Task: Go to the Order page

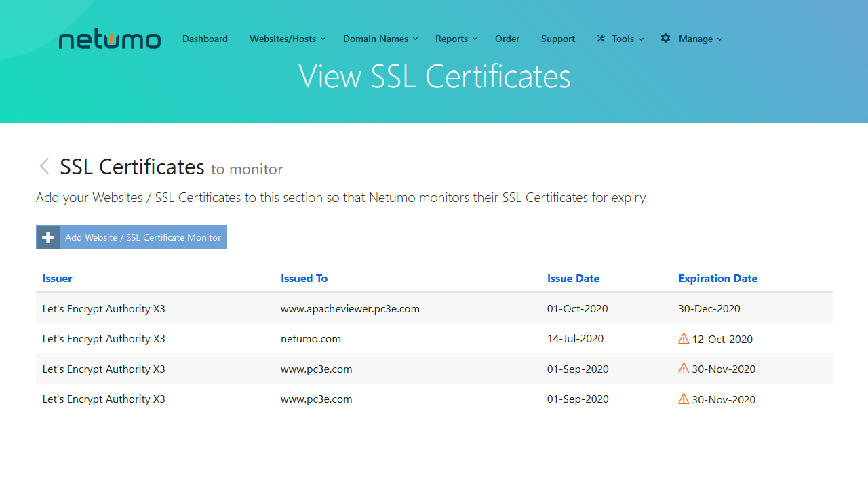Action: (507, 39)
